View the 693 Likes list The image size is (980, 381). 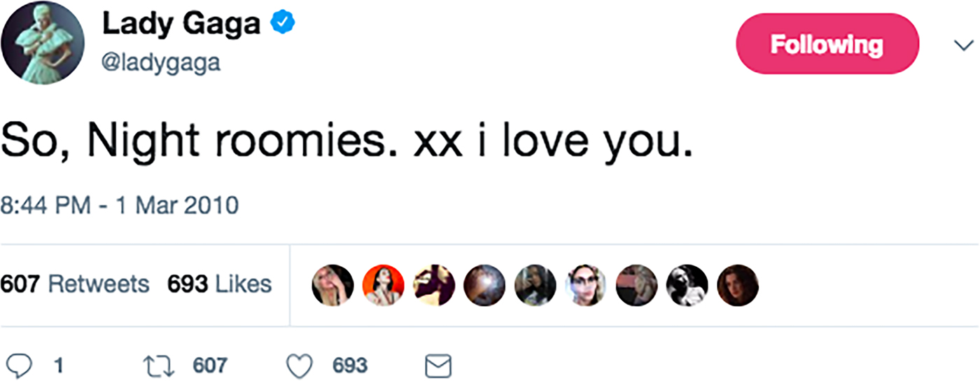219,284
